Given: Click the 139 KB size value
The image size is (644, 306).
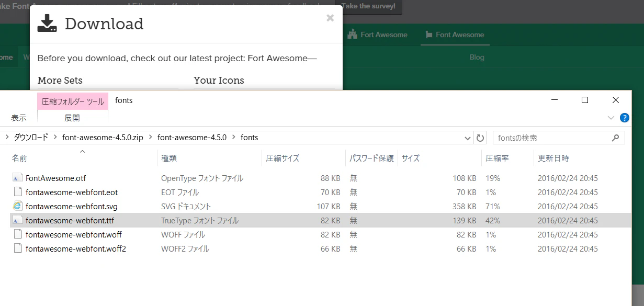Looking at the screenshot, I should tap(464, 220).
